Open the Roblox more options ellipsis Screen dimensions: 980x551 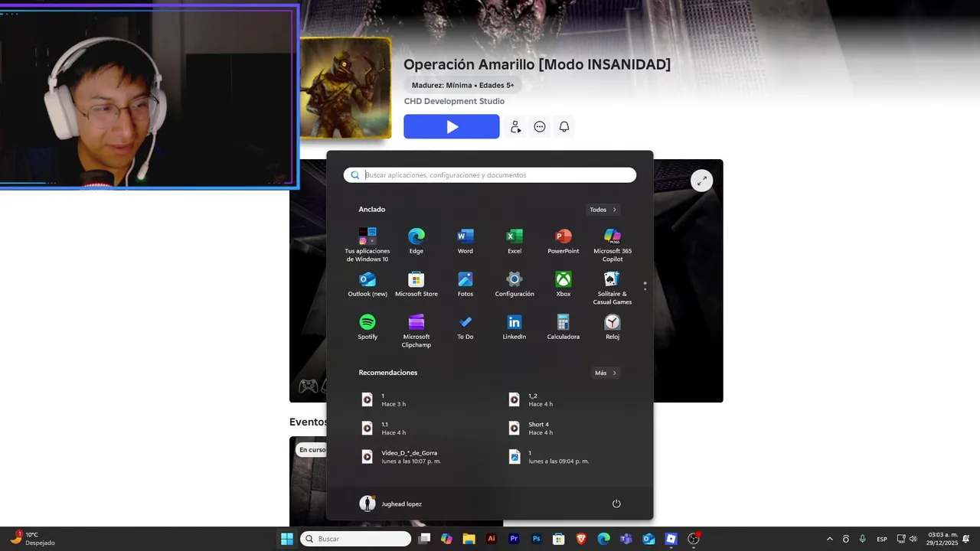click(540, 127)
